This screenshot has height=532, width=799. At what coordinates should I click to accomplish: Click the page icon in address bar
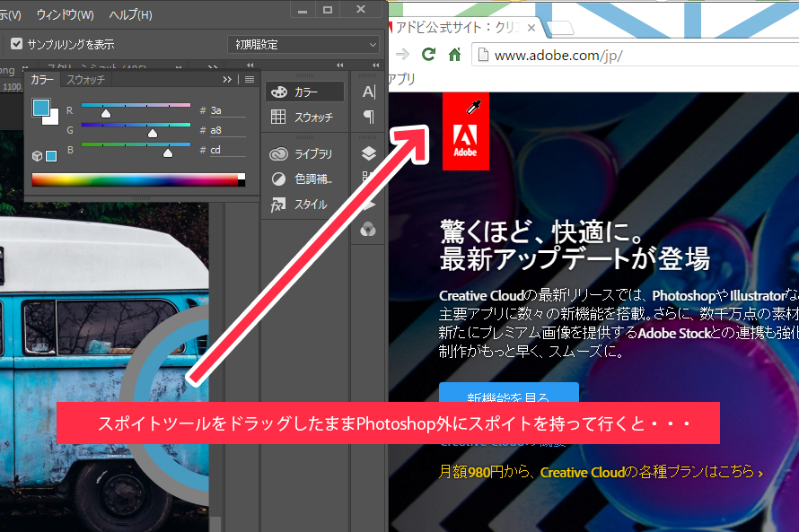pos(483,55)
